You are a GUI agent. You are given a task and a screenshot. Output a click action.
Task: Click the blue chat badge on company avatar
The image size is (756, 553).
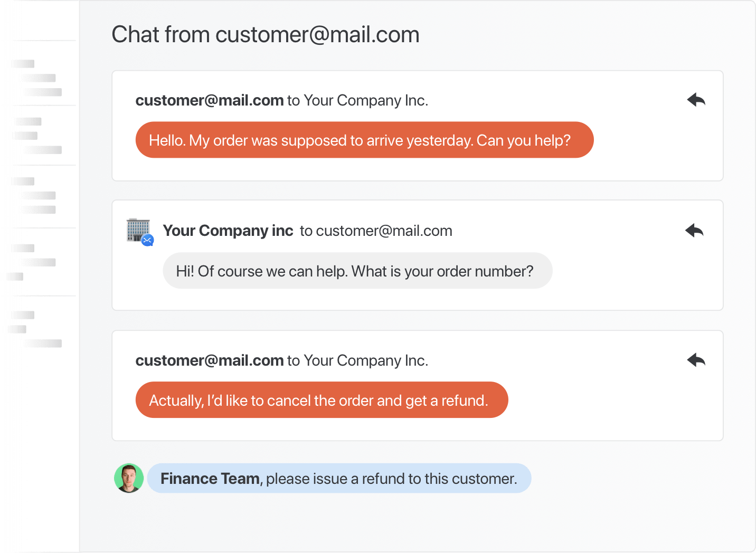tap(148, 241)
